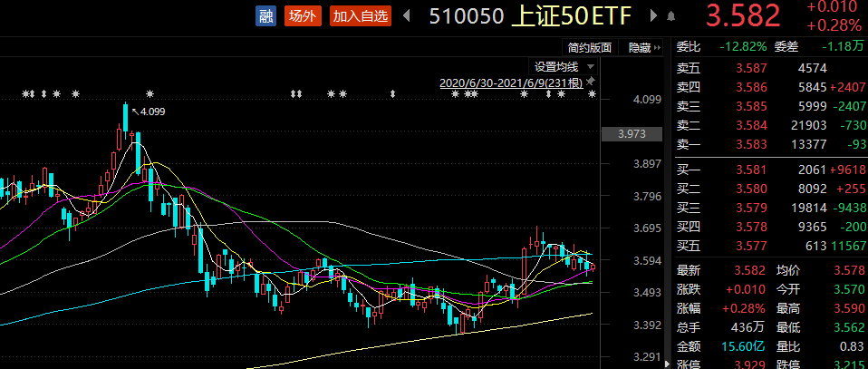
Task: Switch to 简约版面 simple layout
Action: pos(590,47)
